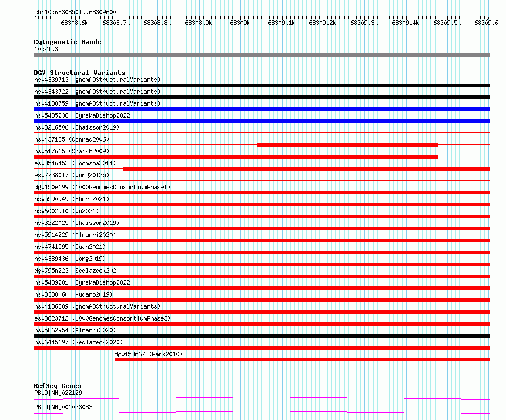Click the magenta PBLD NM_022129 transcript line
This screenshot has height=420, width=506.
click(x=262, y=398)
